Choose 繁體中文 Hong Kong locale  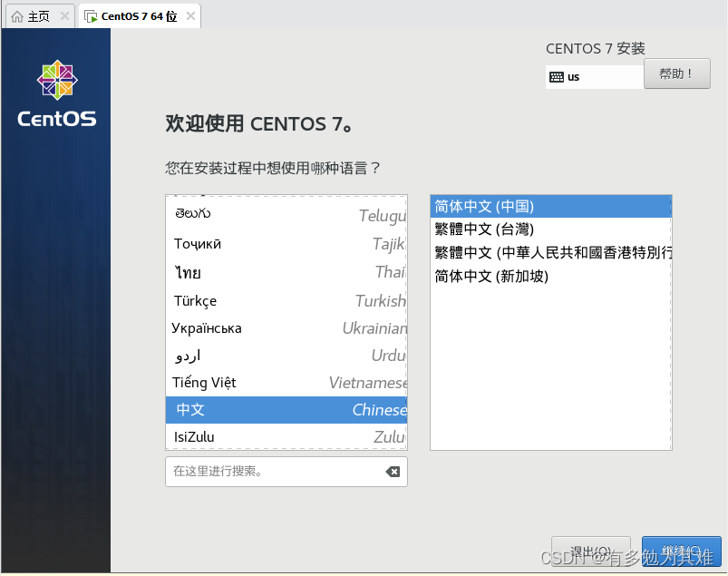click(x=550, y=252)
